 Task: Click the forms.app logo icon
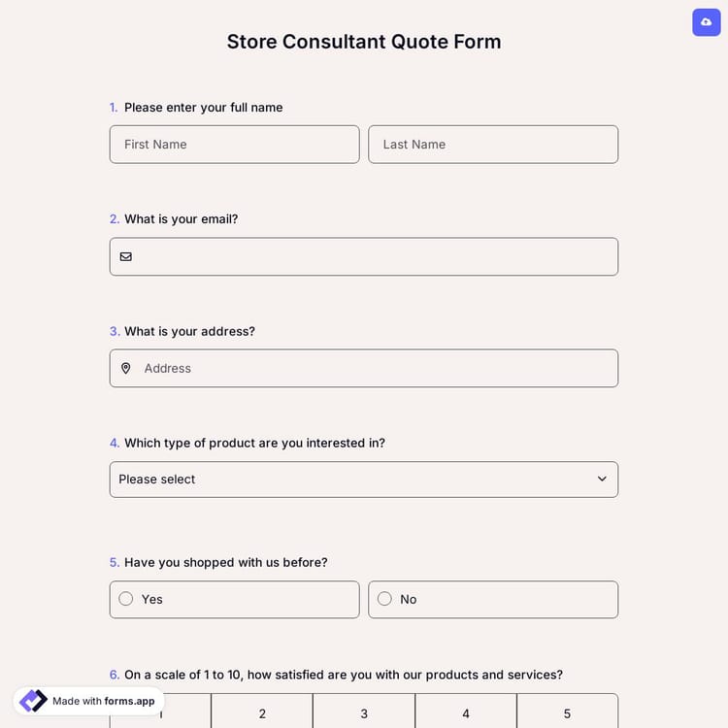[33, 701]
